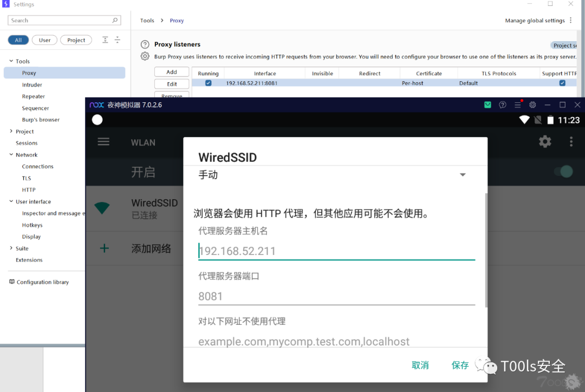Open Sessions settings

point(27,143)
